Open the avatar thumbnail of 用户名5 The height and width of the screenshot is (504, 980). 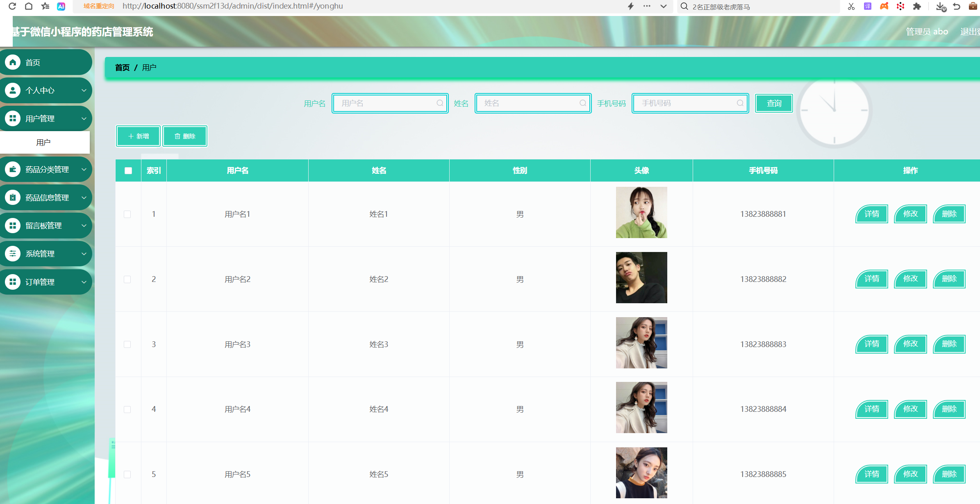pyautogui.click(x=641, y=473)
